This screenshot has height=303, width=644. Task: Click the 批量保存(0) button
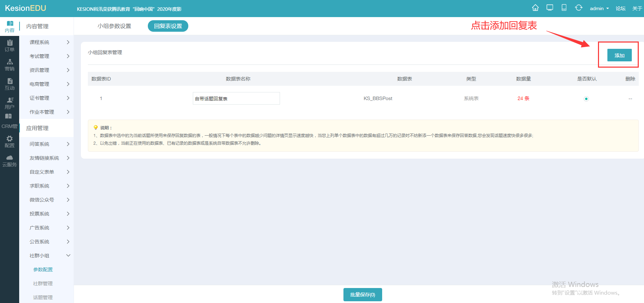(363, 295)
